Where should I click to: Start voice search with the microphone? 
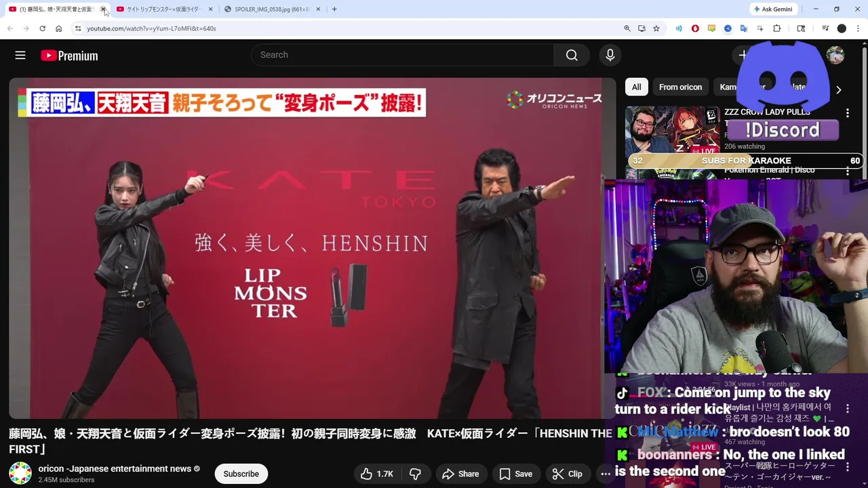pos(610,55)
